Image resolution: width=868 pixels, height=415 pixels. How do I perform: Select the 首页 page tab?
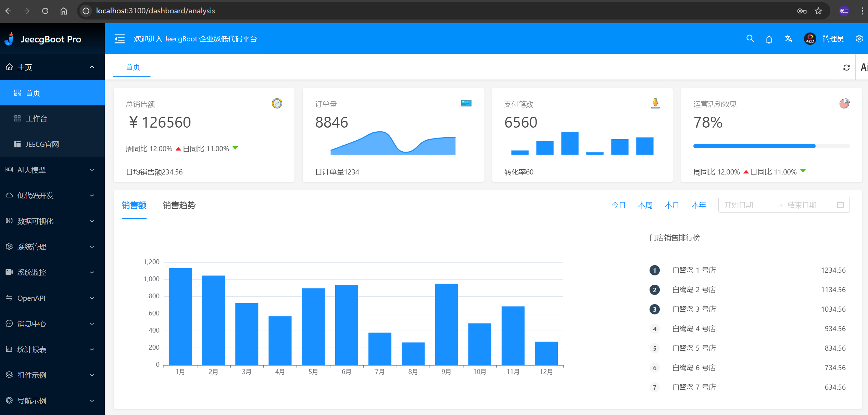(133, 67)
